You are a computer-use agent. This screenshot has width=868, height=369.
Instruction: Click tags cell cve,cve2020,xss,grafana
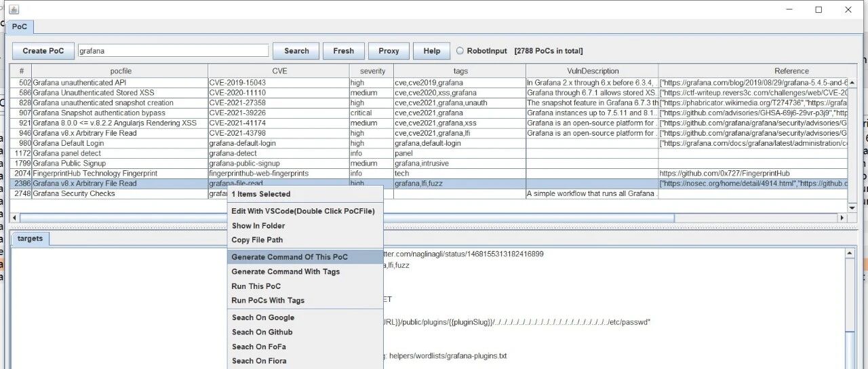460,93
